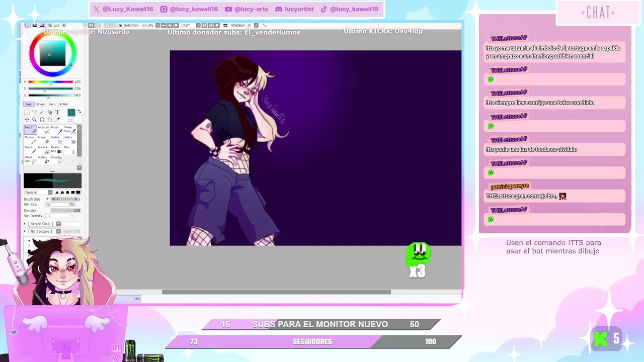Adjust the Hue slider

pyautogui.click(x=50, y=82)
